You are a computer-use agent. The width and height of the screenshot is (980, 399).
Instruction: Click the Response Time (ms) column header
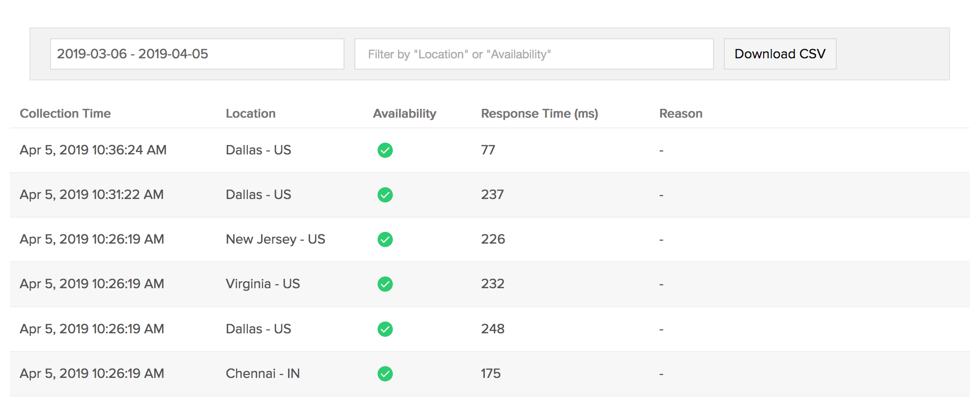point(539,114)
